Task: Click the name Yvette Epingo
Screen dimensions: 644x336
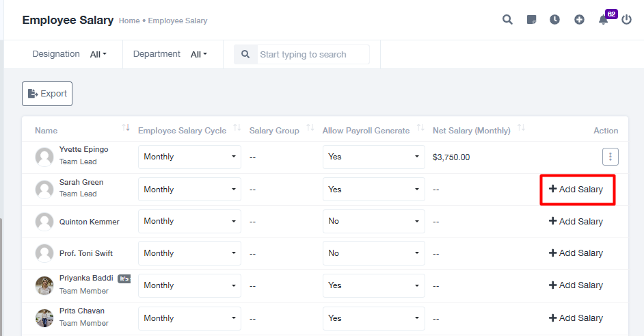Action: coord(84,149)
